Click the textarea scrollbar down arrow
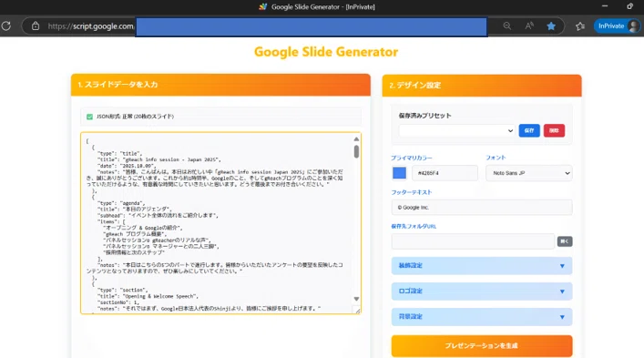Viewport: 644px width, 358px height. (x=356, y=299)
